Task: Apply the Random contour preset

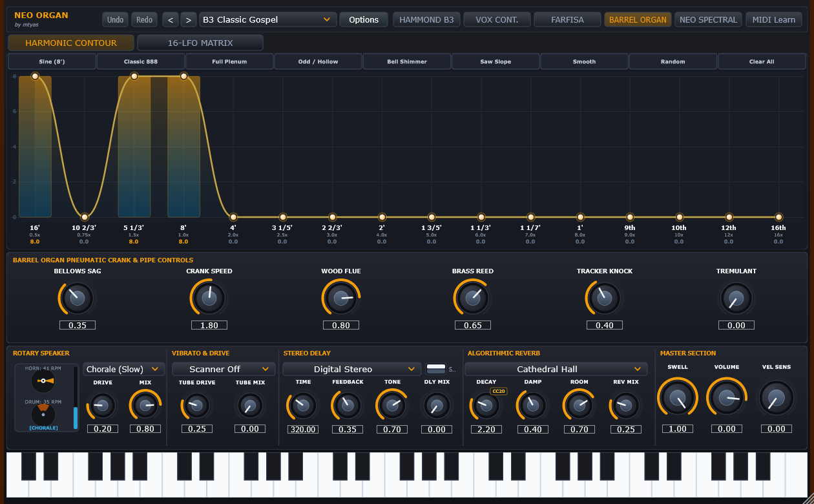Action: (673, 61)
